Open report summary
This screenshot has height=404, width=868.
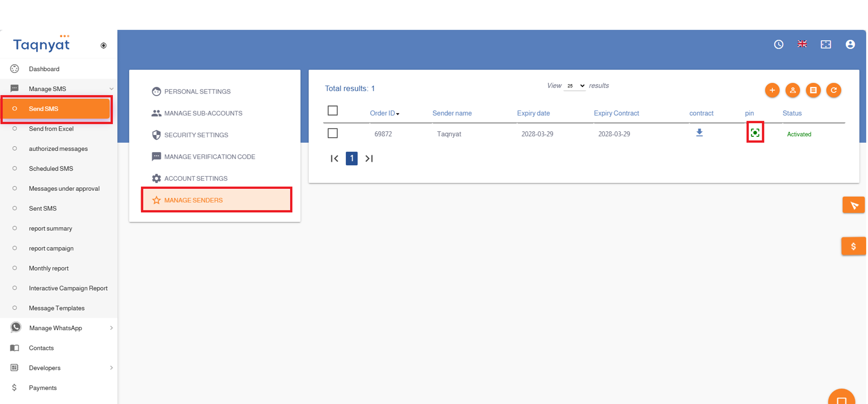pos(50,229)
